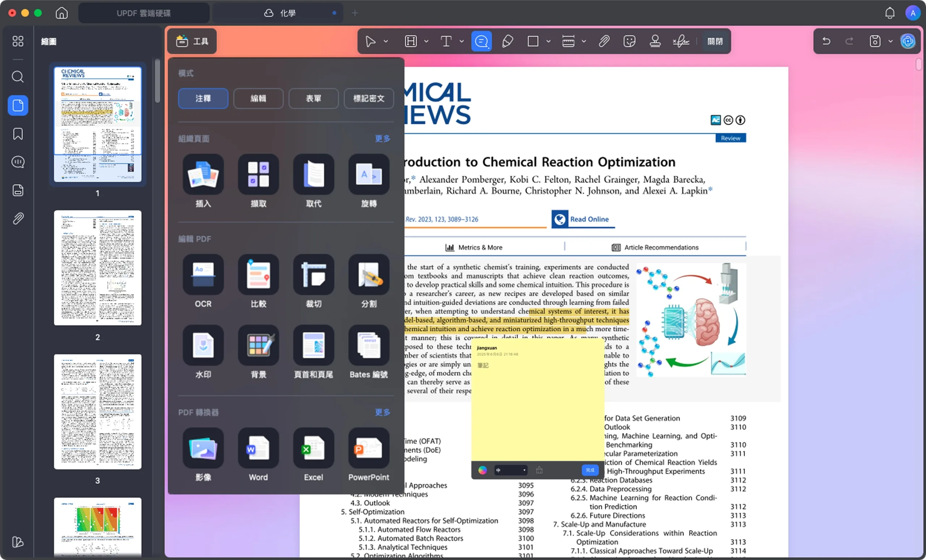Viewport: 926px width, 560px height.
Task: Expand the save options dropdown arrow
Action: pos(890,41)
